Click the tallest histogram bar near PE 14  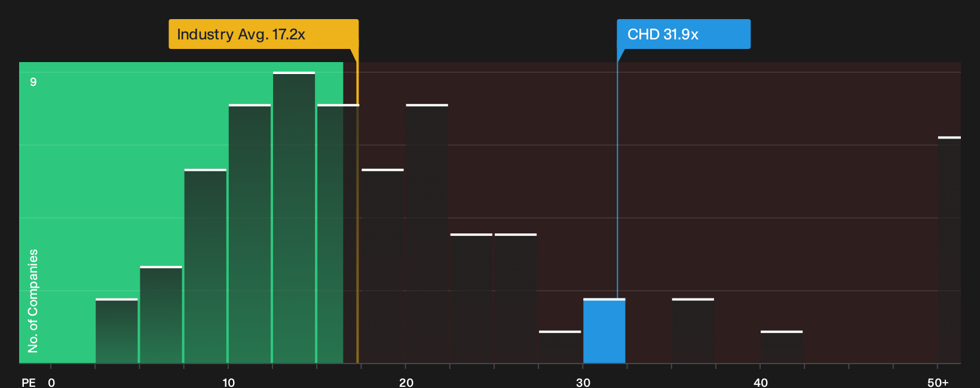tap(294, 217)
